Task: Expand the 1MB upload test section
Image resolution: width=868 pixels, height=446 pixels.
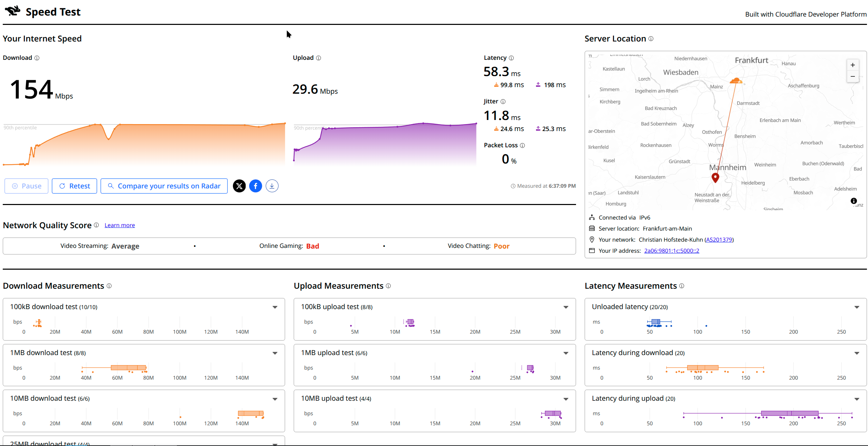Action: (x=566, y=353)
